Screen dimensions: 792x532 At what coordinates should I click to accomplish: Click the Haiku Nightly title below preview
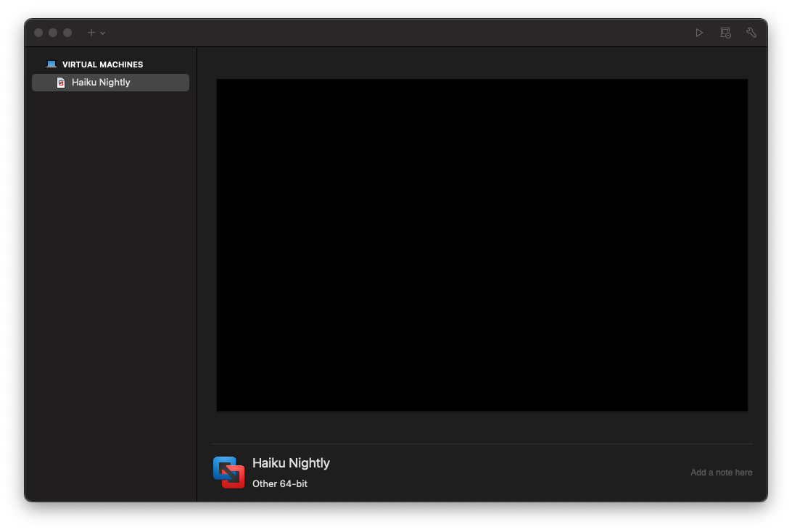click(x=291, y=463)
